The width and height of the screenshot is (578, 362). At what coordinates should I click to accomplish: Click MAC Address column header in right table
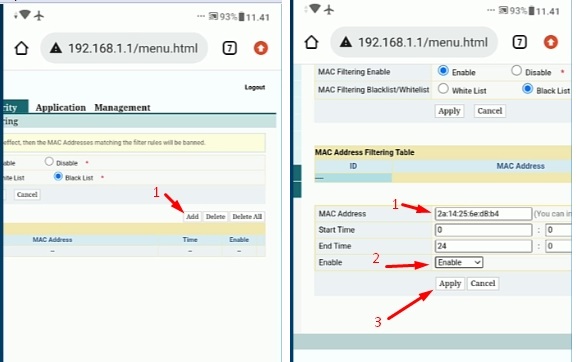pos(520,166)
